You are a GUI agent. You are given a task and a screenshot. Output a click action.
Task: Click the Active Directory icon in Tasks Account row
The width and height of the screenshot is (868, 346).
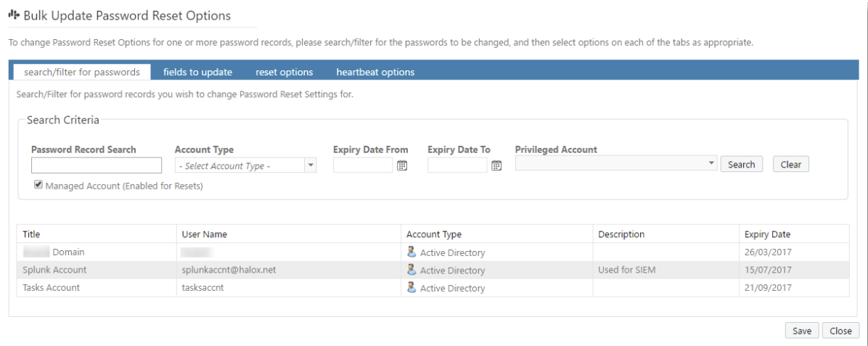412,287
